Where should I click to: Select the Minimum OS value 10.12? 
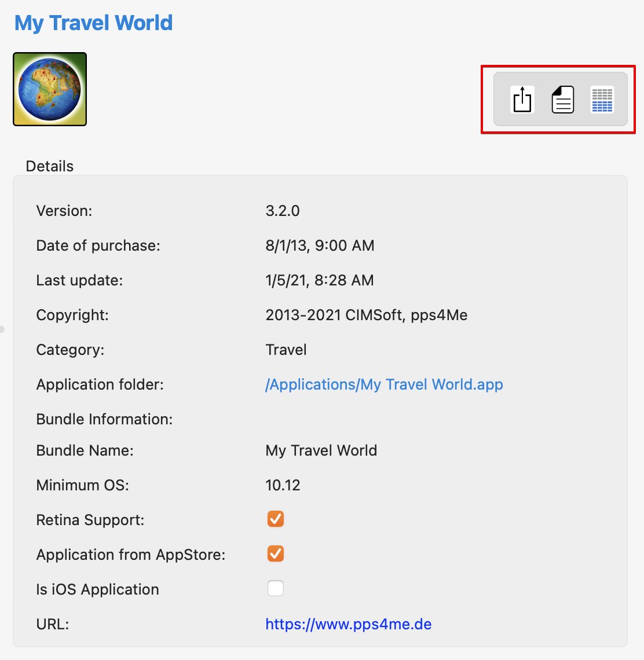click(283, 485)
